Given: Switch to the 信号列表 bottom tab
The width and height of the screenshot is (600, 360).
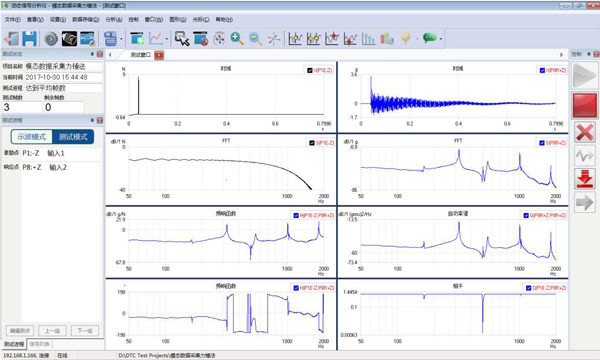Looking at the screenshot, I should coord(40,344).
